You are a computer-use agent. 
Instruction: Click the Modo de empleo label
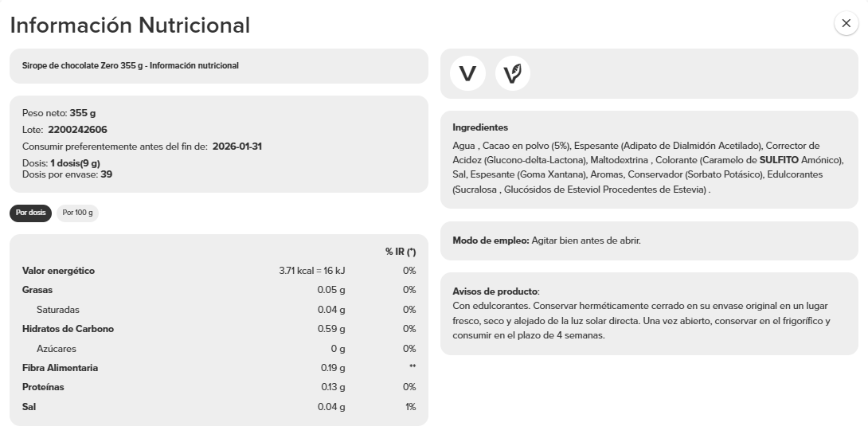tap(491, 241)
